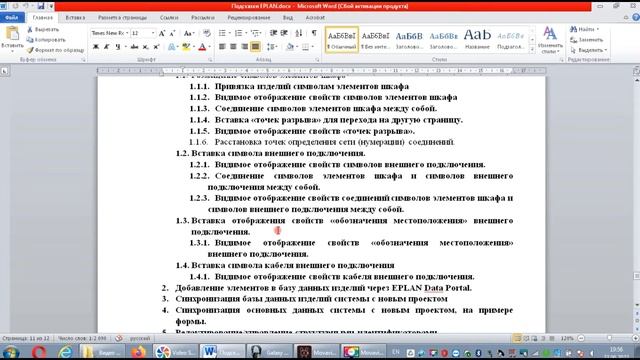Expand the Styles gallery More arrow
Screen dimensions: 640x360
(x=532, y=49)
